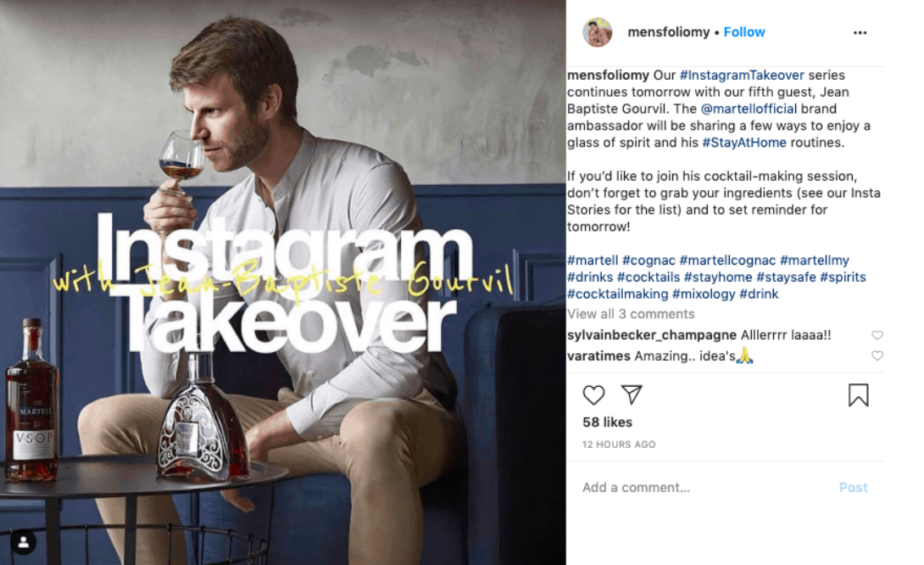The image size is (924, 565).
Task: Expand View all 3 comments
Action: (631, 314)
